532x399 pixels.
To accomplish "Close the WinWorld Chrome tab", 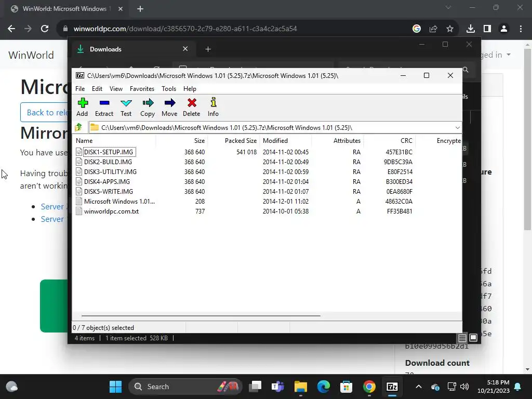I will click(x=121, y=9).
